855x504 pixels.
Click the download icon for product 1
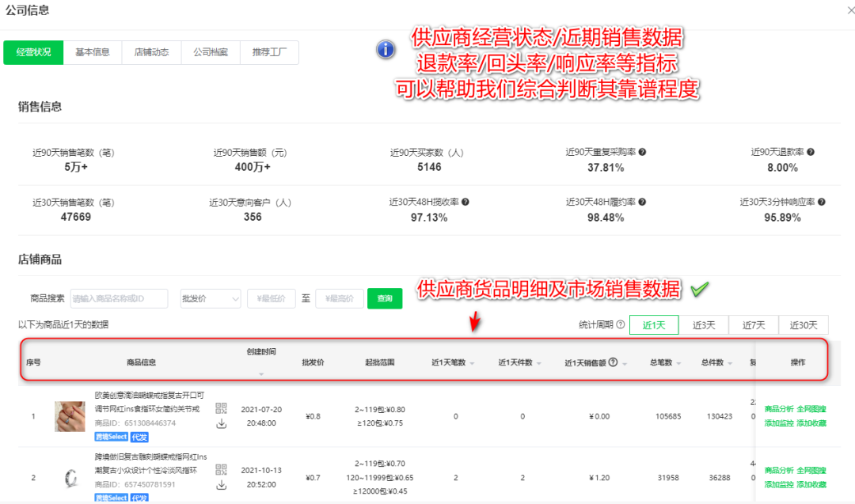(221, 424)
